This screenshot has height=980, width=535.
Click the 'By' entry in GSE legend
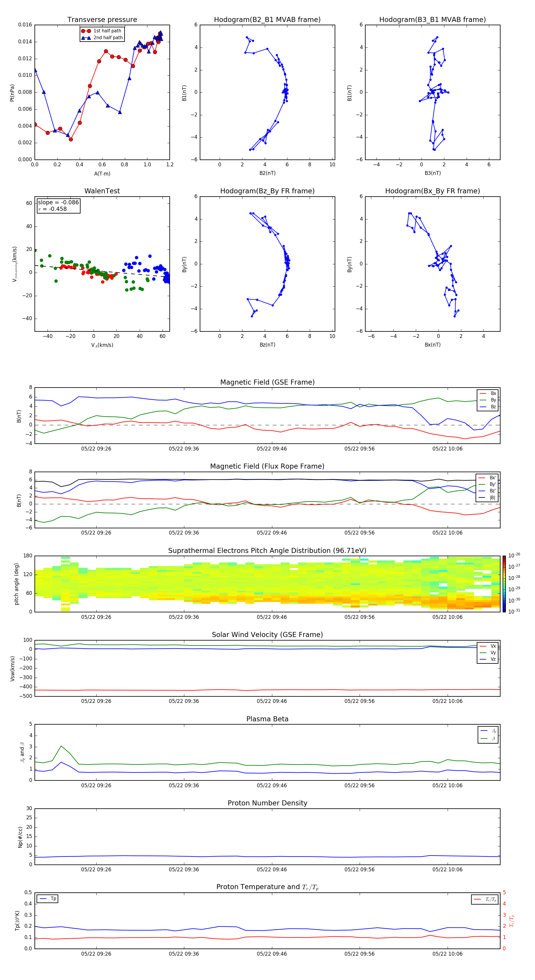[x=488, y=400]
